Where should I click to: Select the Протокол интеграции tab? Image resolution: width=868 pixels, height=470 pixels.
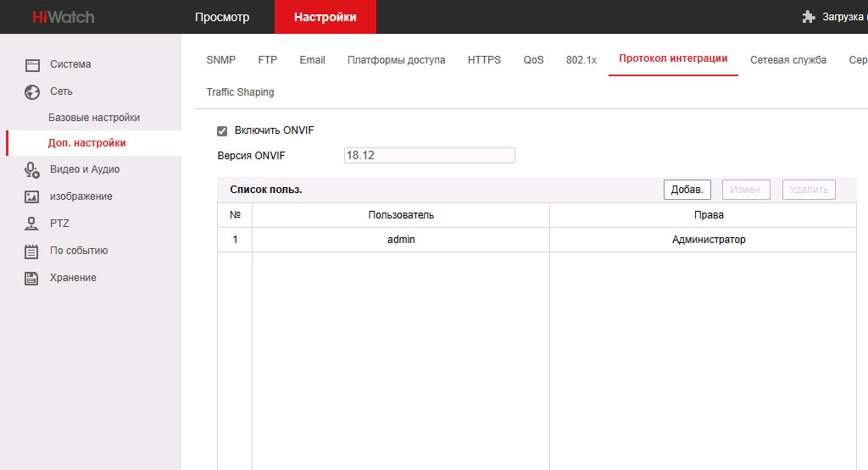673,58
